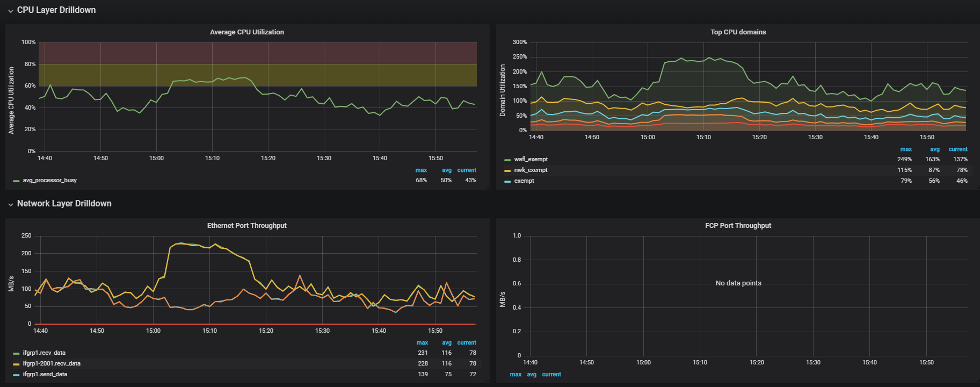The height and width of the screenshot is (387, 980).
Task: Open the Ethernet Port Throughput panel title menu
Action: click(246, 226)
